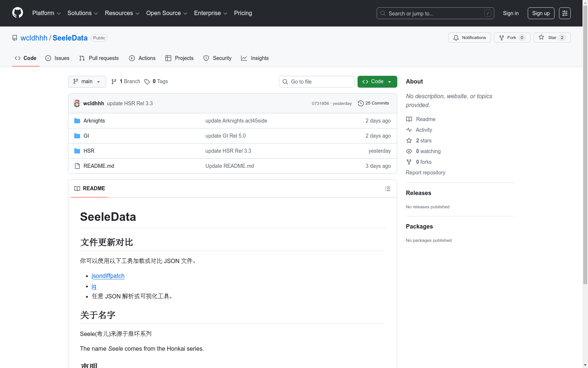This screenshot has height=368, width=588.
Task: Open the main branch selector dropdown
Action: click(87, 82)
